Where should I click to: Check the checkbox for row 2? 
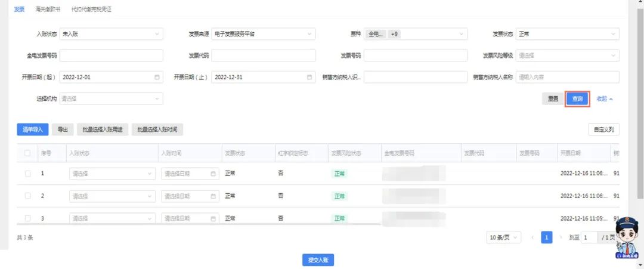(27, 196)
